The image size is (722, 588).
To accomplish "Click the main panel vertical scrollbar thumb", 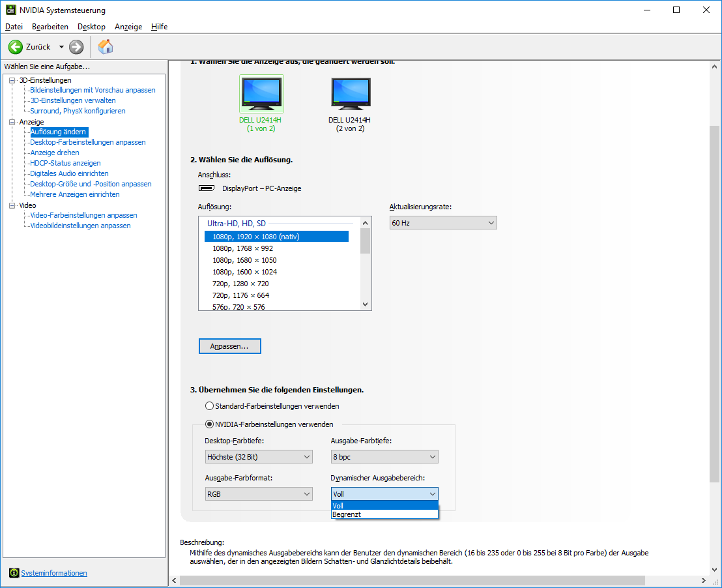I will pos(714,304).
